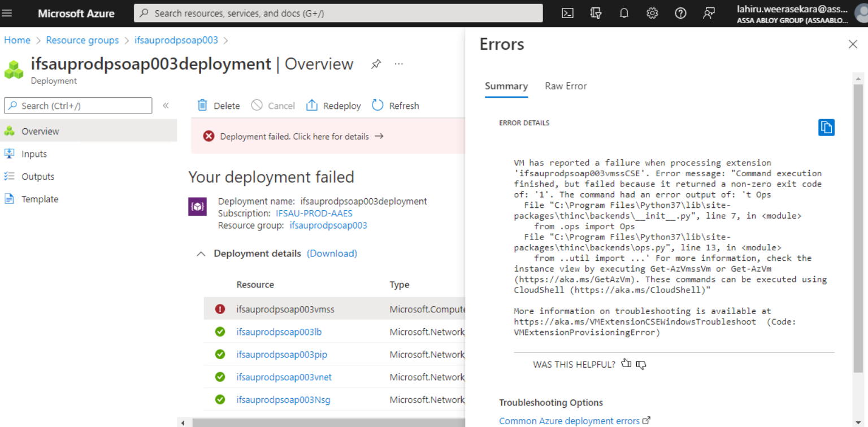Click the green check beside ifsauprodpsoap003pip
This screenshot has width=868, height=427.
click(x=220, y=355)
